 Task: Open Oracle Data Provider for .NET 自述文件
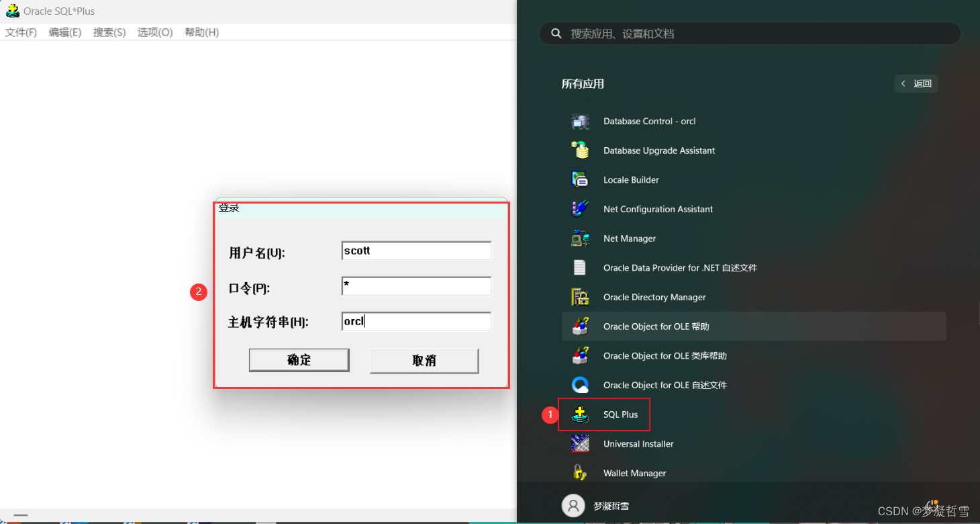[x=679, y=267]
